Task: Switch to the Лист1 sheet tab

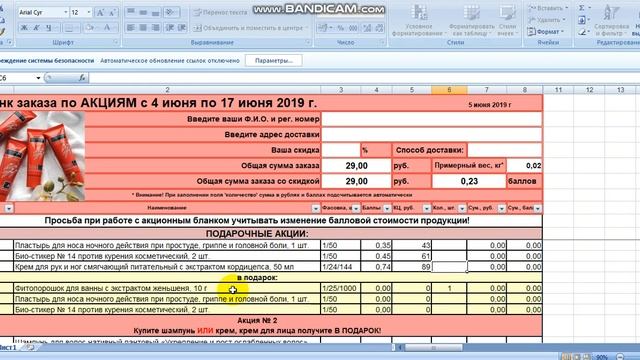Action: point(8,347)
